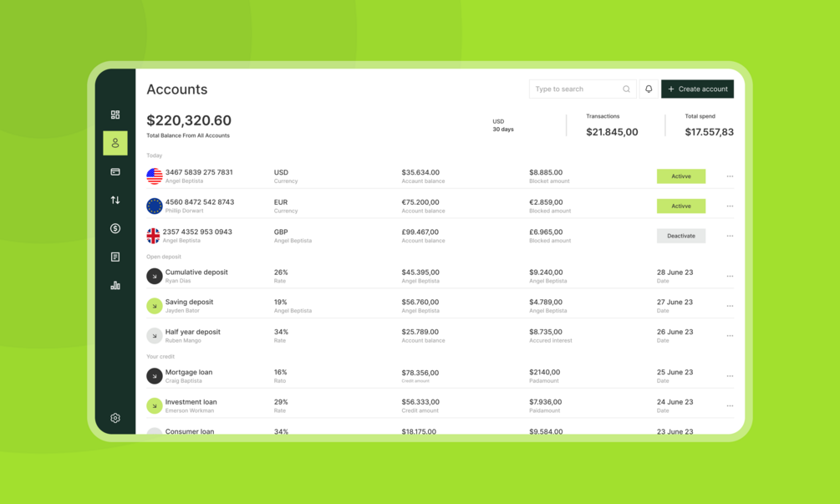Click the Mortgage loan arrow icon
840x504 pixels.
point(155,376)
